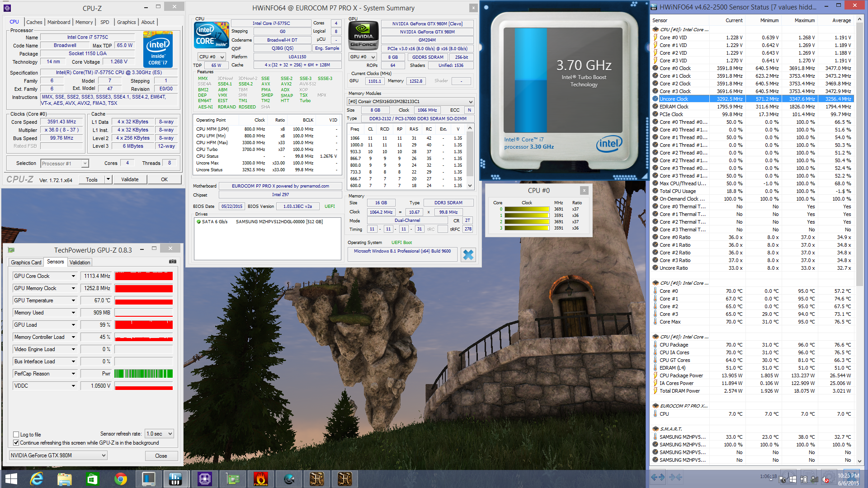Click the memory timings table scrollbar
The height and width of the screenshot is (488, 868).
click(x=470, y=154)
